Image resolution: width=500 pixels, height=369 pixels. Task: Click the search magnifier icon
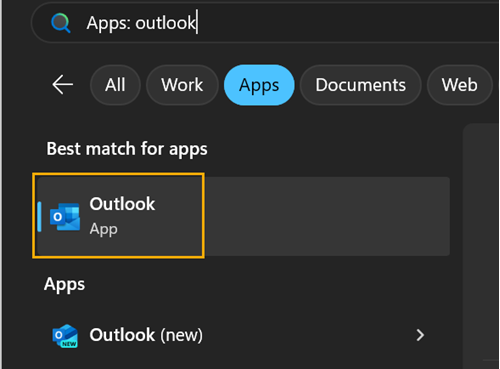click(61, 23)
